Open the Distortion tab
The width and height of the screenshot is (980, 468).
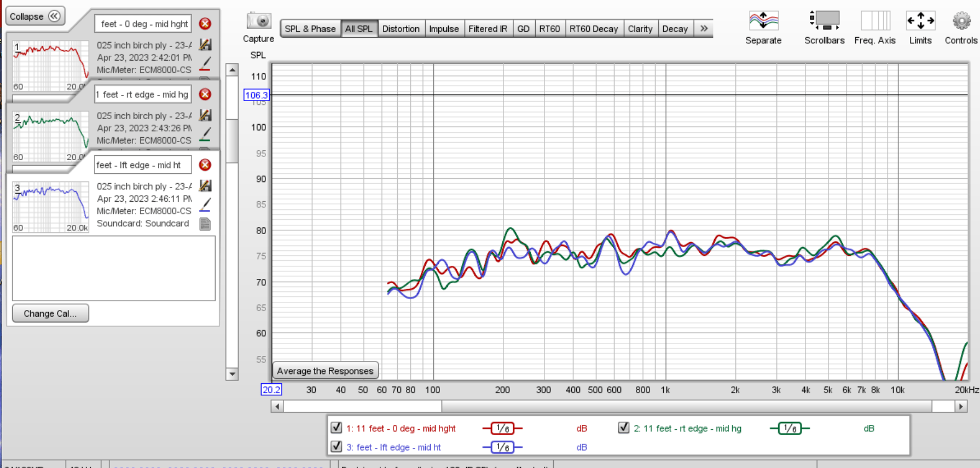pyautogui.click(x=401, y=28)
